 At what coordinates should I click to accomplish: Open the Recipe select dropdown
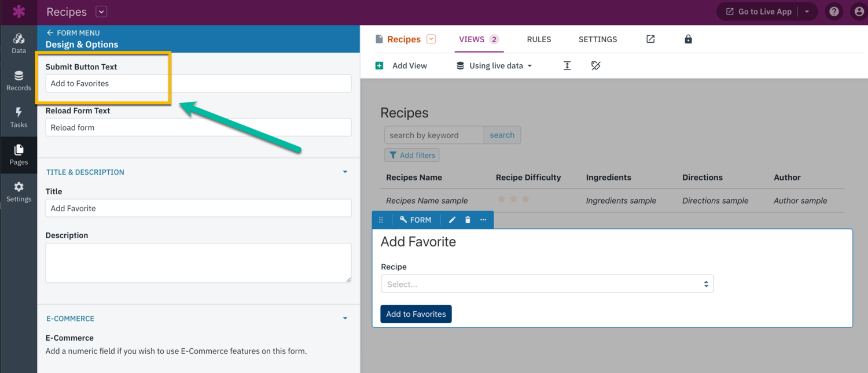tap(547, 284)
